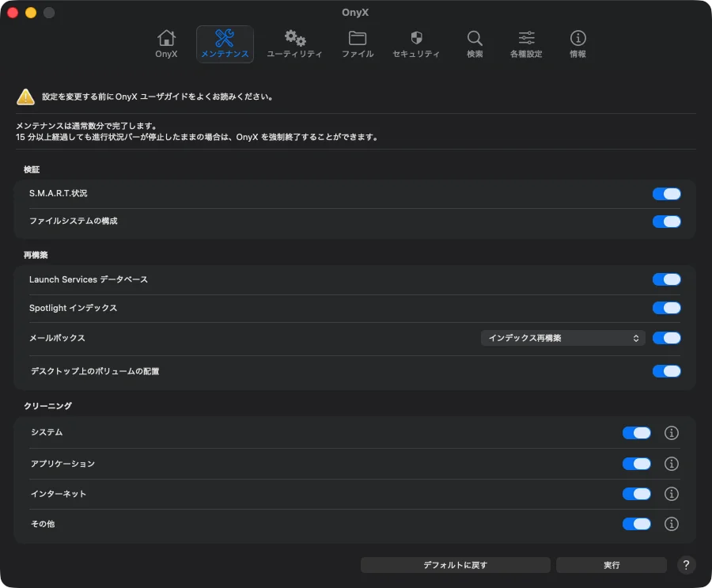Toggle the メールボックス switch
This screenshot has width=712, height=588.
[x=666, y=338]
